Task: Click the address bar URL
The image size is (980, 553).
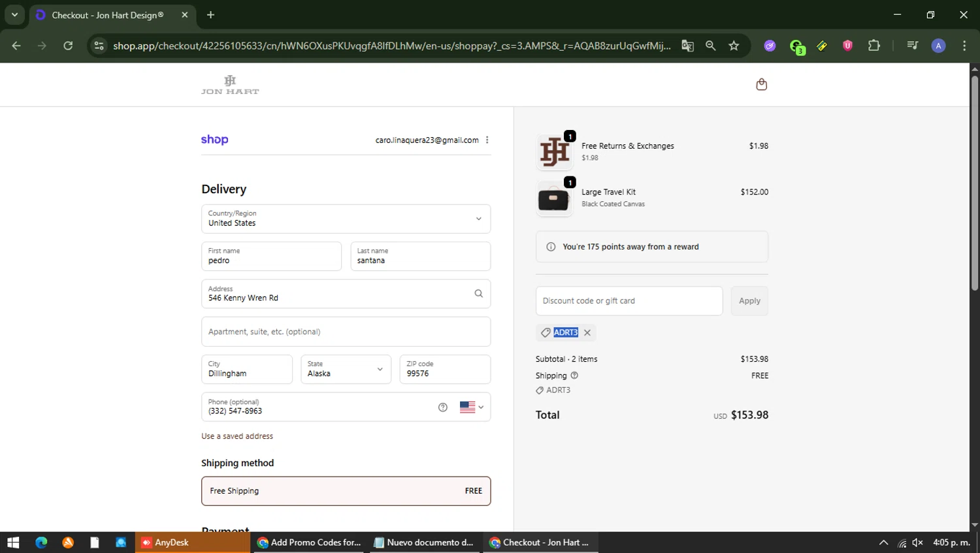Action: click(x=391, y=46)
